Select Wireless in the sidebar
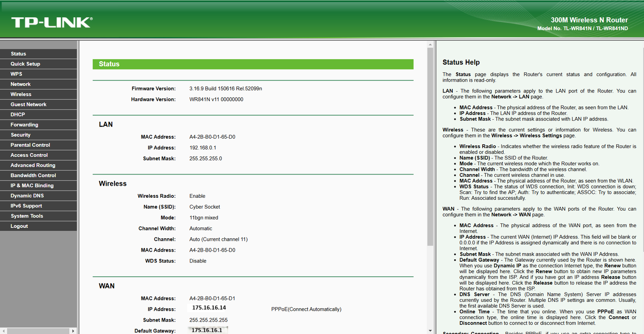The width and height of the screenshot is (644, 334). coord(38,94)
